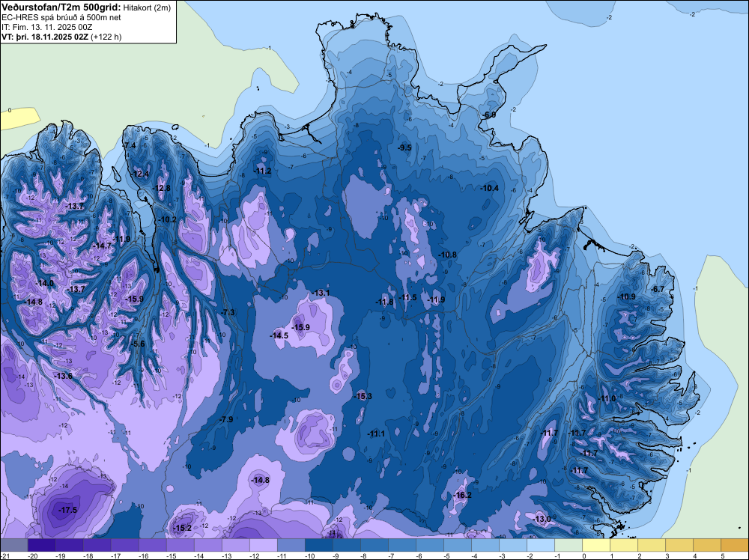This screenshot has width=749, height=560.
Task: Click the valid time 'VT: þri. 18.11.2025 02Z'
Action: tap(45, 37)
